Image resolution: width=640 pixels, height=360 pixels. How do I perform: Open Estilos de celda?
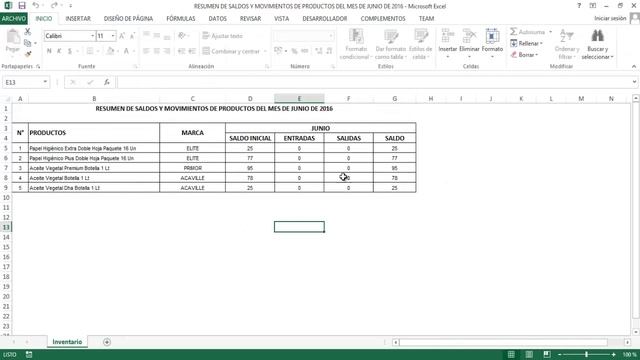point(420,44)
